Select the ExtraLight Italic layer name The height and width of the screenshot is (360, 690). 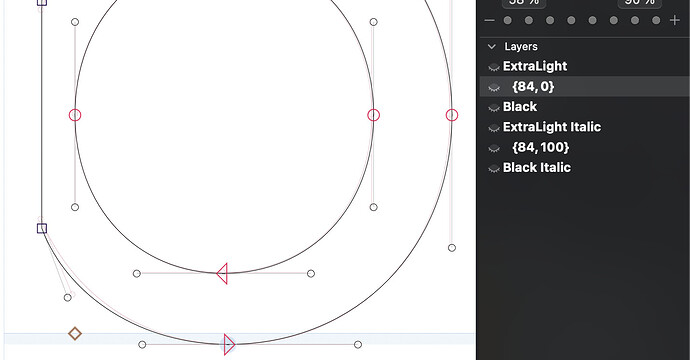point(552,127)
